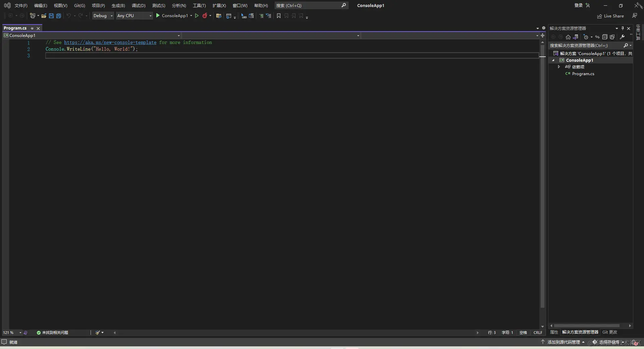Collapse All icon in Solution Explorer
This screenshot has height=349, width=644.
tap(605, 37)
